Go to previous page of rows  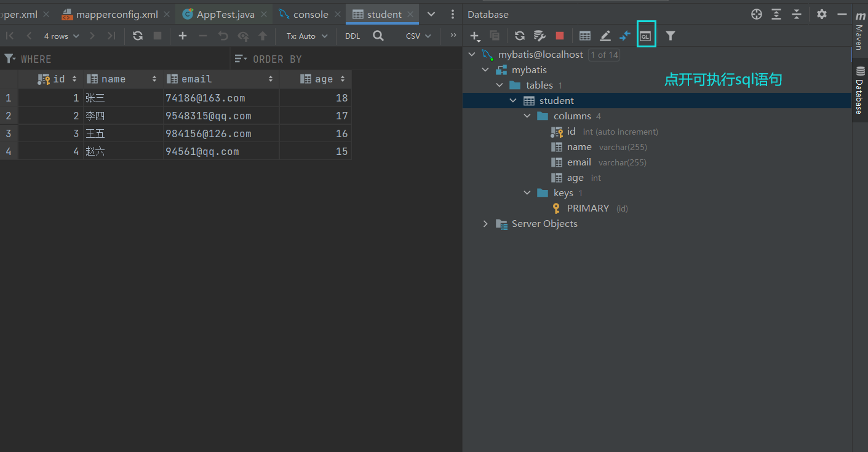[29, 36]
